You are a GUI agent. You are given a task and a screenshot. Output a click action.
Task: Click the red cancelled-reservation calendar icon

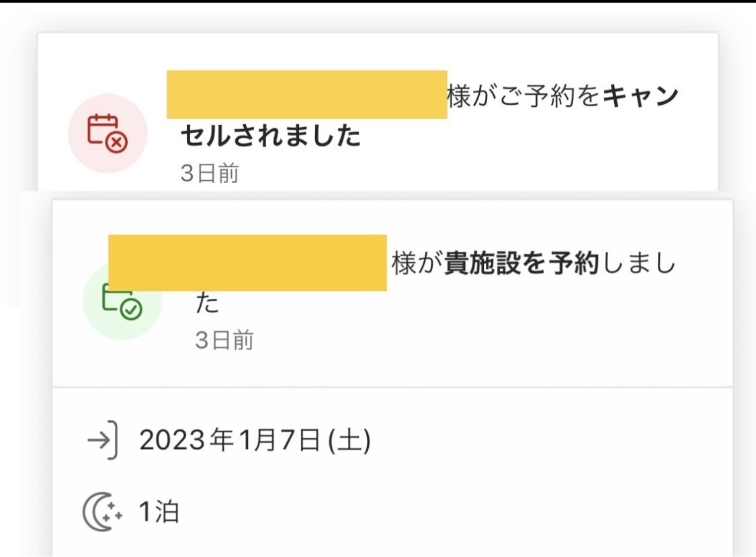point(108,133)
